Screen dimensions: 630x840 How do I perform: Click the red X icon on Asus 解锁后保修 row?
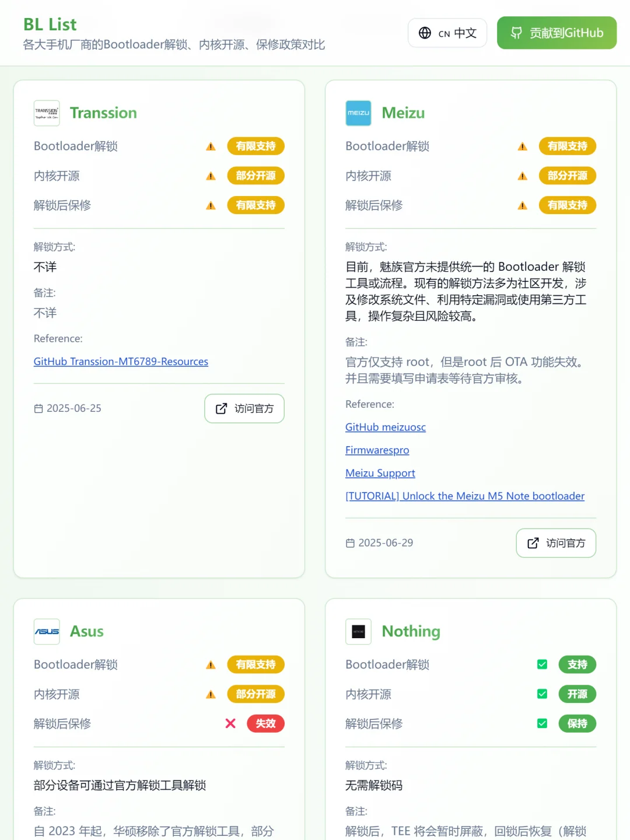click(230, 723)
